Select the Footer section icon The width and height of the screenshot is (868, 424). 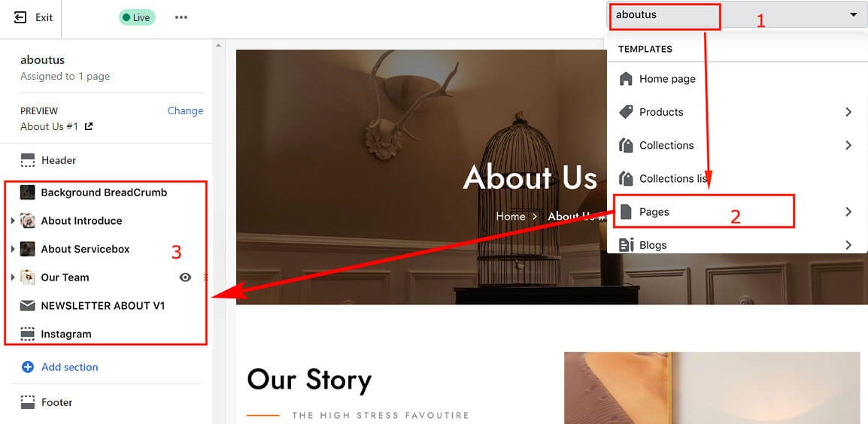pos(28,402)
